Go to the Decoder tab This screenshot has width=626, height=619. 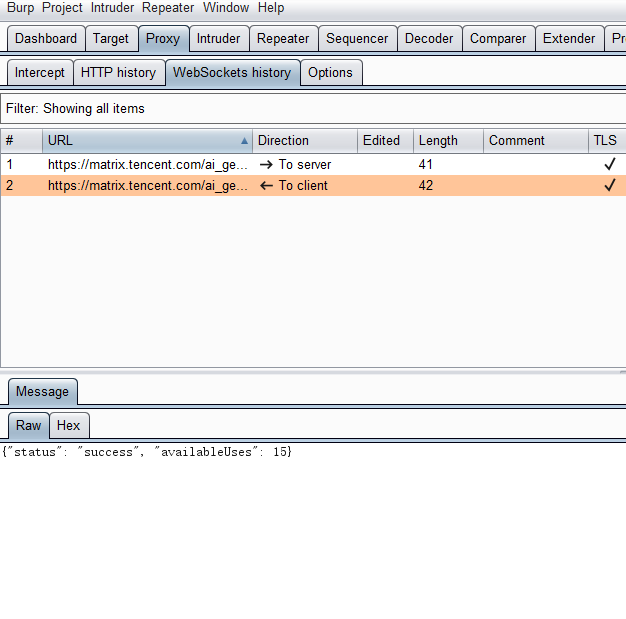(429, 39)
